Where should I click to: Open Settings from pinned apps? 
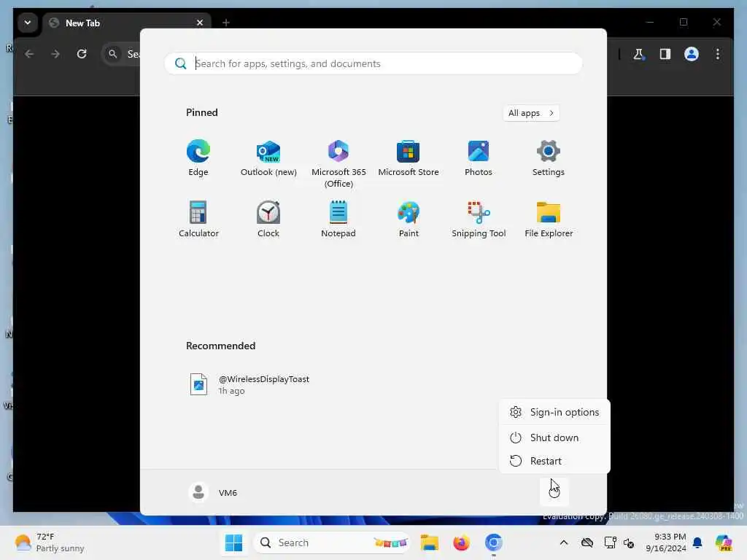(549, 158)
